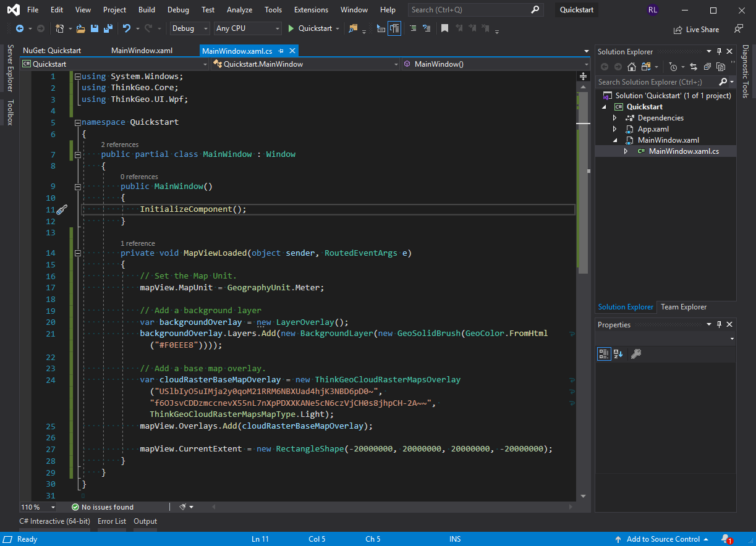This screenshot has height=546, width=756.
Task: Click the screwdriver quick actions icon on line 11
Action: pyautogui.click(x=61, y=210)
